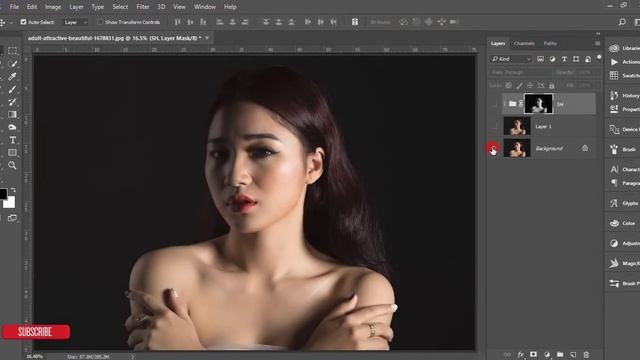Expand the SH group disclosure arrow
640x360 pixels.
505,104
